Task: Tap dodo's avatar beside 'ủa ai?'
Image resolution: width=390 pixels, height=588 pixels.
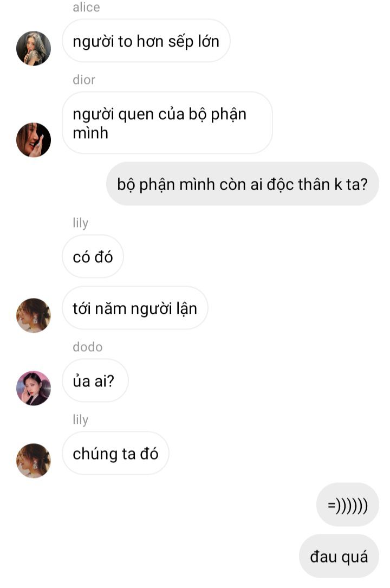Action: click(34, 388)
